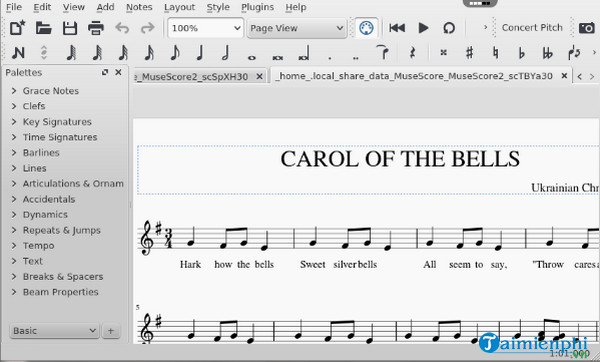Image resolution: width=600 pixels, height=362 pixels.
Task: Save the current score
Action: (x=70, y=28)
